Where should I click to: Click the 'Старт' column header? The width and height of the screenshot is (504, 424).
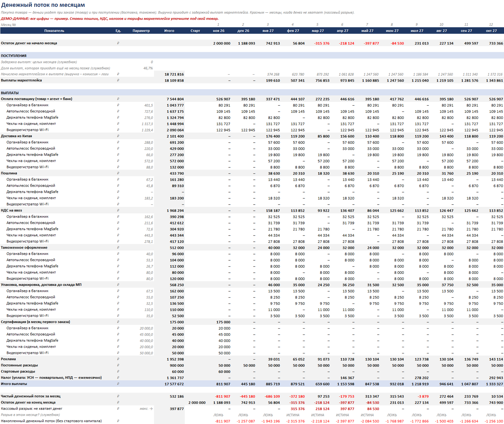tap(195, 31)
